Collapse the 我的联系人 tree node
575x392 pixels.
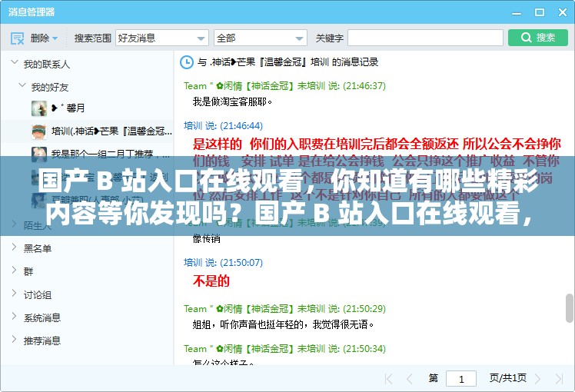click(15, 62)
